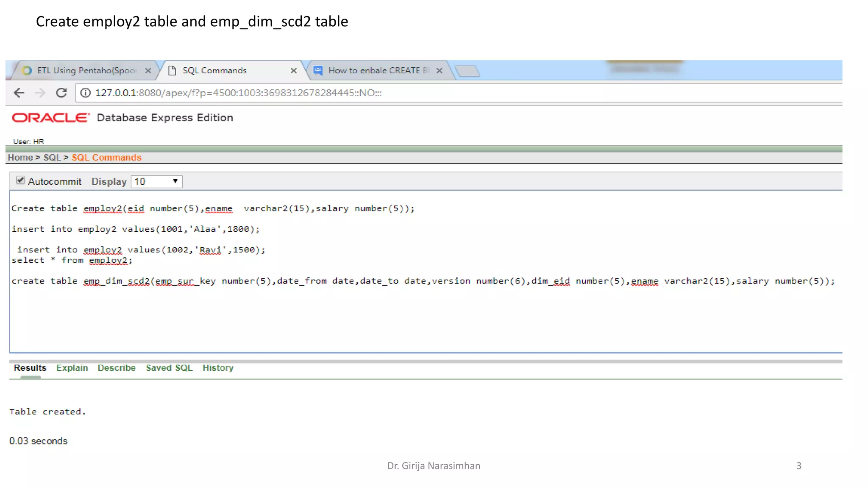
Task: Close the ETL Using Pentaho tab
Action: (x=148, y=71)
